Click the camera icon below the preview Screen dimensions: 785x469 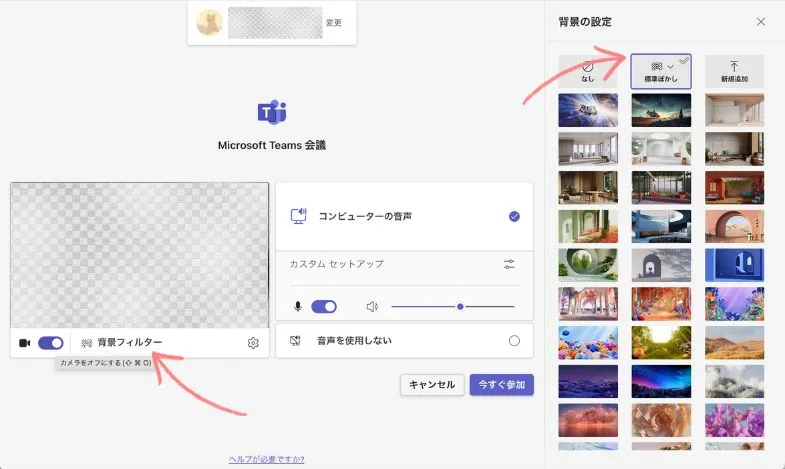click(25, 343)
